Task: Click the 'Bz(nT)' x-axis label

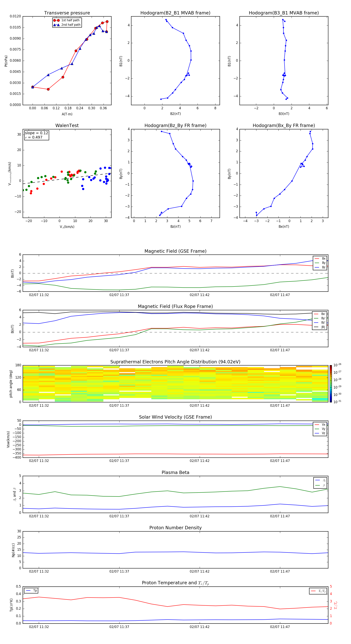Action: [175, 227]
